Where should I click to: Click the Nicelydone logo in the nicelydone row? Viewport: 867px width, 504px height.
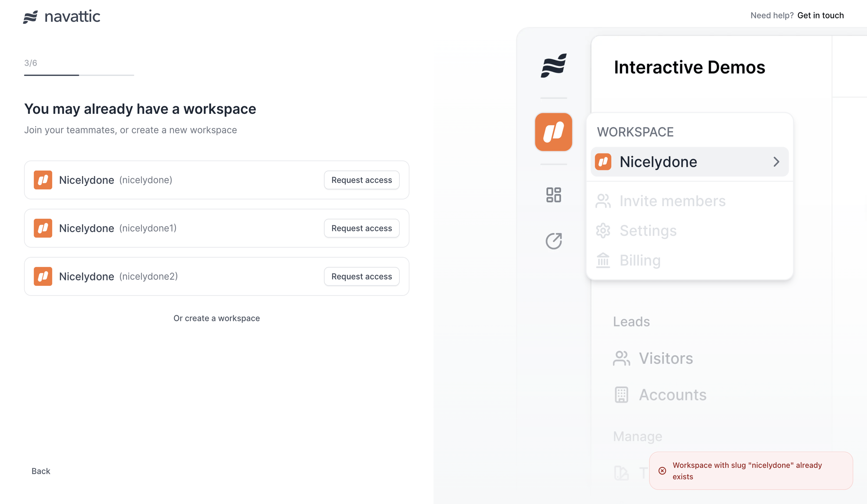coord(43,180)
